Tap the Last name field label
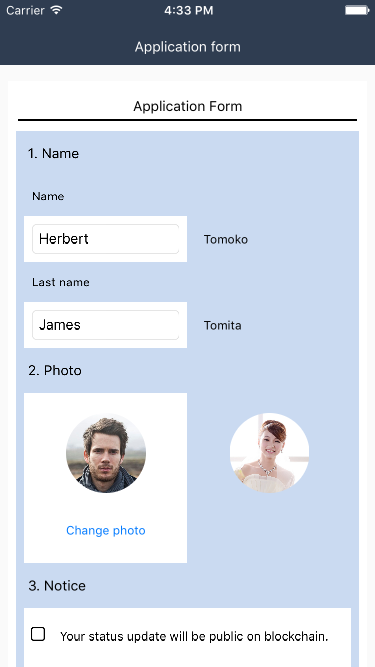The image size is (375, 667). 61,282
